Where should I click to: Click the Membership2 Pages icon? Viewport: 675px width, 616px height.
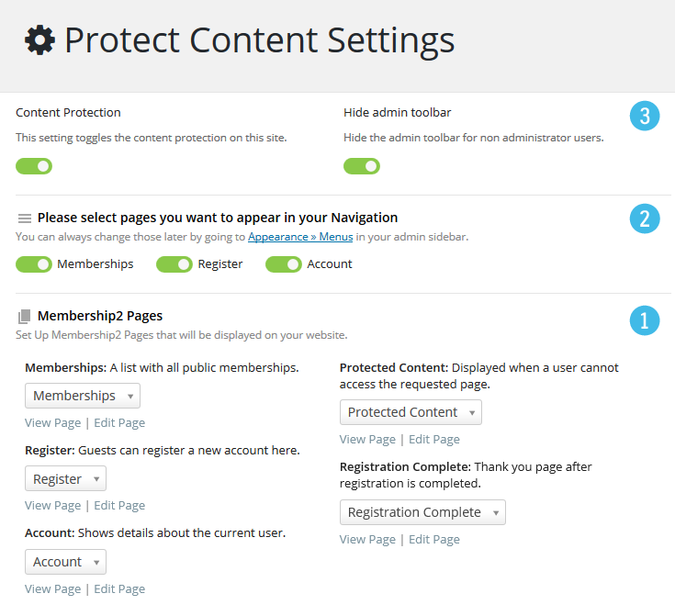coord(25,317)
